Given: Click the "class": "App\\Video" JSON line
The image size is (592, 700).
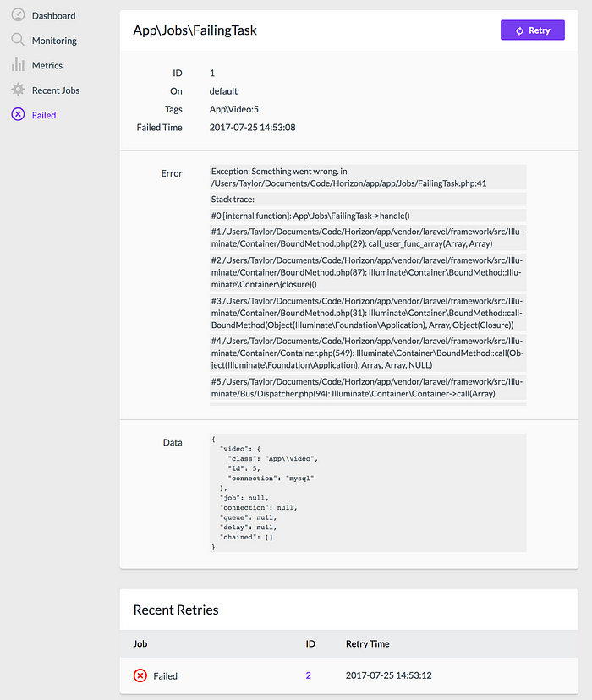Looking at the screenshot, I should click(273, 458).
